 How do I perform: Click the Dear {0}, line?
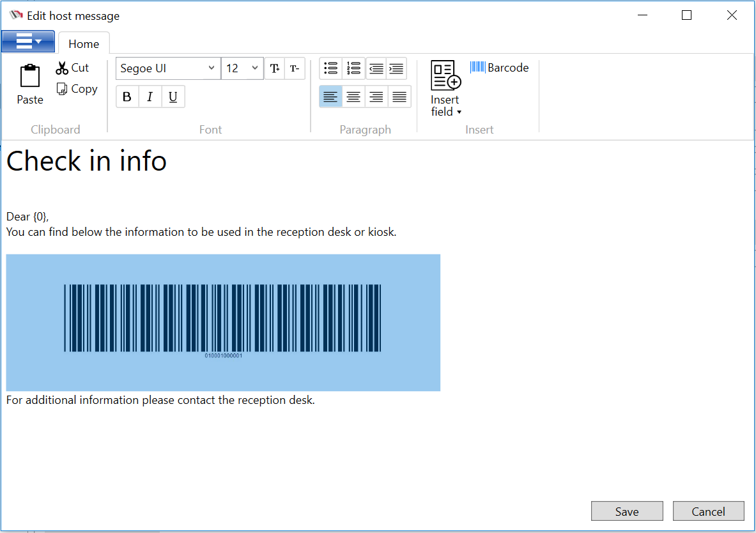(27, 217)
